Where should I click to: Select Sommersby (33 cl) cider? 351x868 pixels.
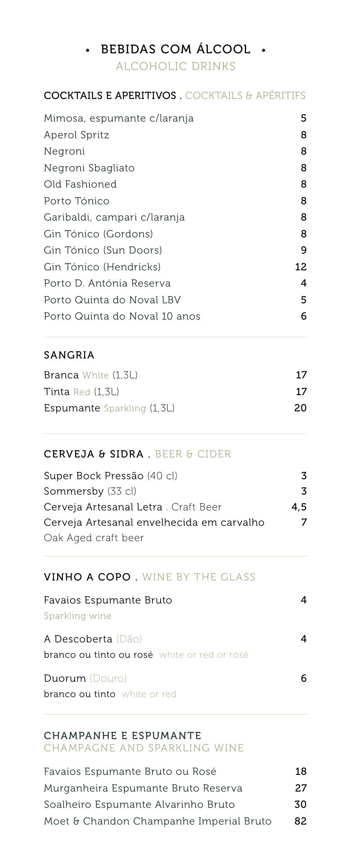(x=90, y=491)
